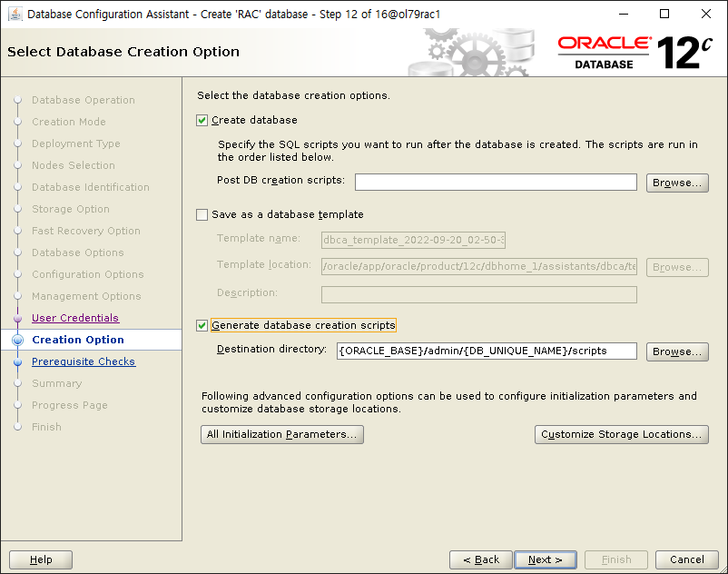Go to Prerequisite Checks step
Viewport: 728px width, 574px height.
[x=84, y=361]
